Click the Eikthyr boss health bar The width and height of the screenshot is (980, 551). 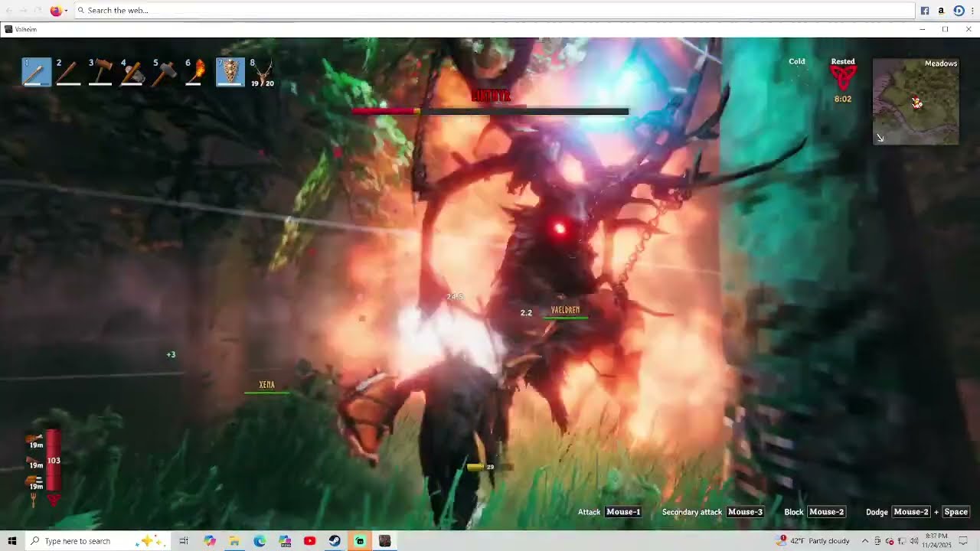(x=490, y=112)
